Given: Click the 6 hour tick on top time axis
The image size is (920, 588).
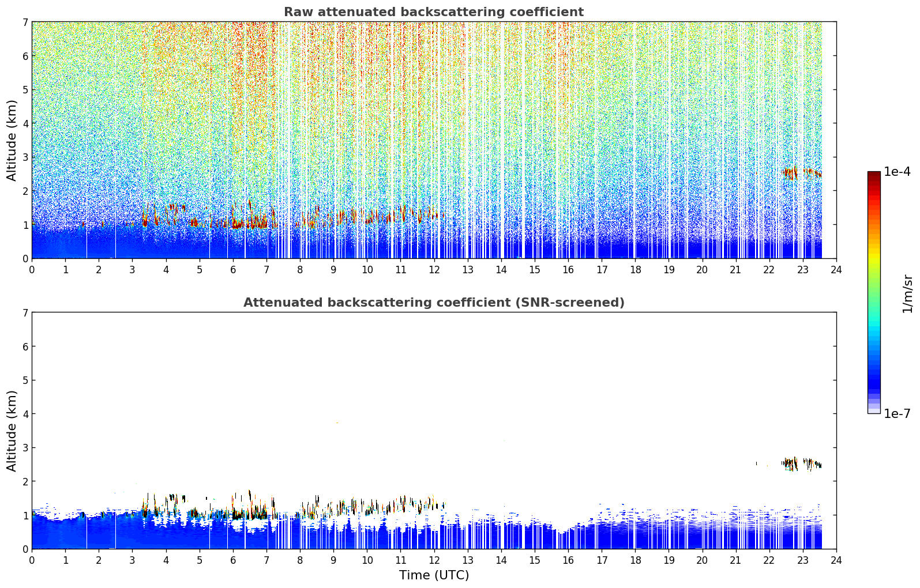Looking at the screenshot, I should click(233, 269).
